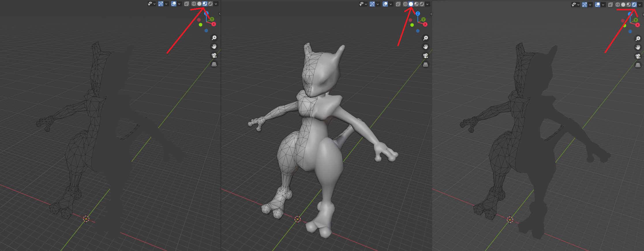Switch perspective/orthographic in middle viewport
The width and height of the screenshot is (644, 251).
tap(426, 65)
